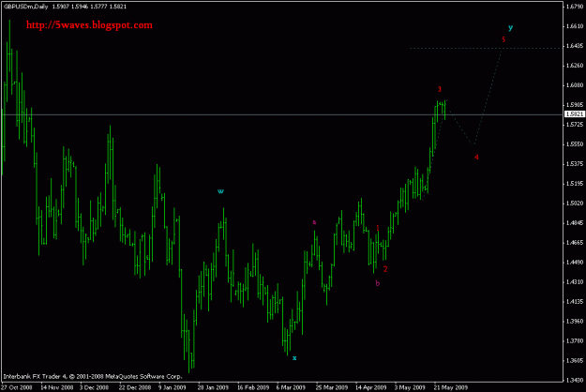The image size is (586, 392).
Task: Click price axis value 1.5020
Action: pos(575,203)
